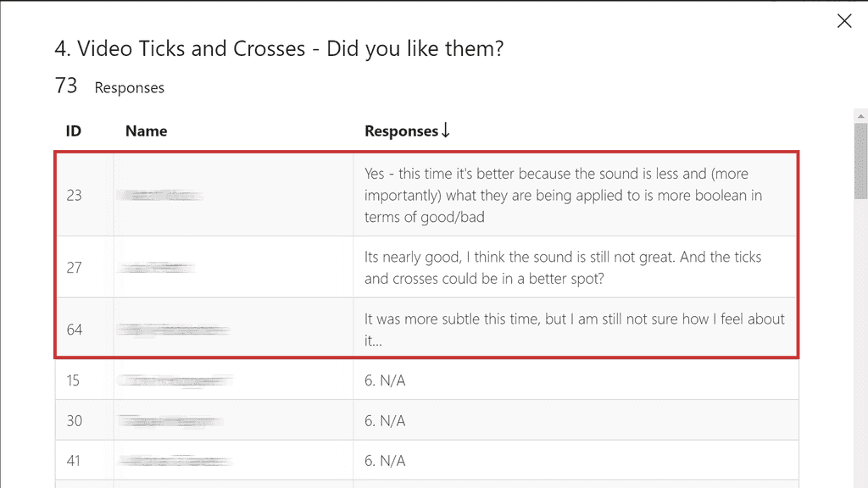Select the row with ID 15

pos(74,381)
